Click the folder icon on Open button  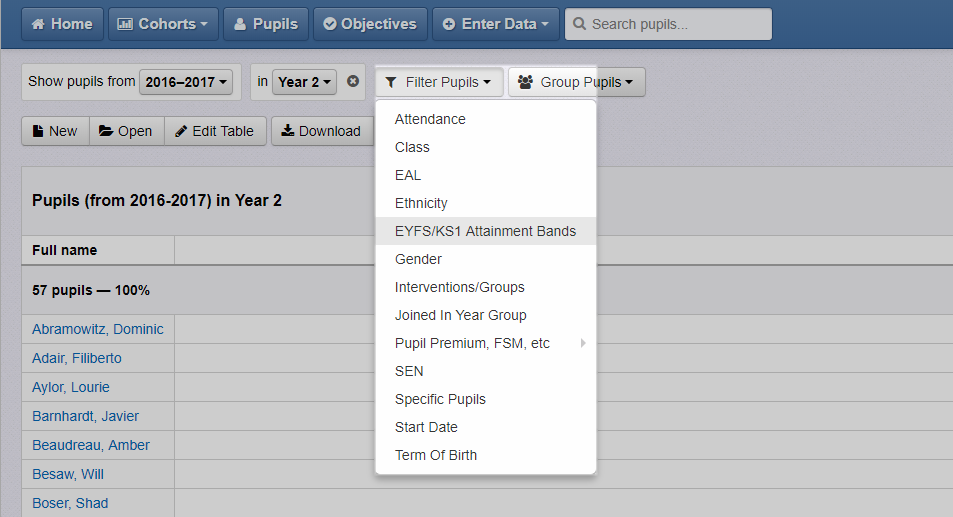pyautogui.click(x=106, y=131)
